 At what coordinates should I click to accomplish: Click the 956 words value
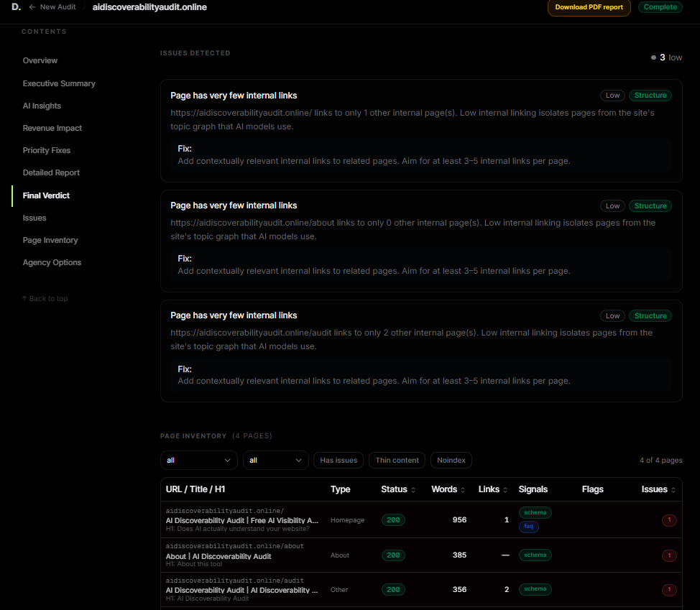coord(459,520)
